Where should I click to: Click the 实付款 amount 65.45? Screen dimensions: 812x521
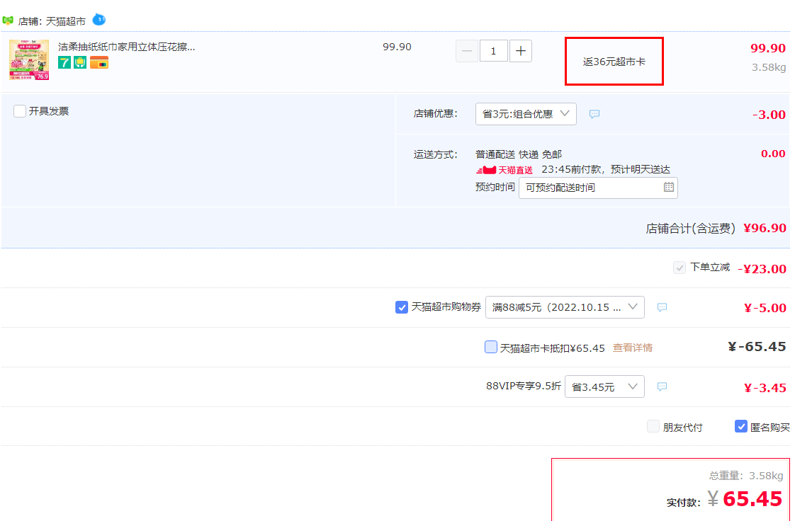click(x=752, y=499)
